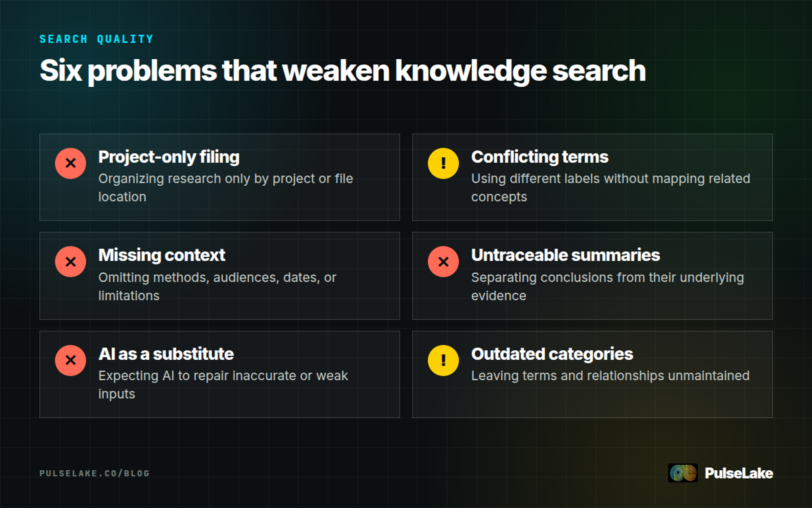Viewport: 812px width, 508px height.
Task: Click the red X icon beside AI as a substitute
Action: 70,360
